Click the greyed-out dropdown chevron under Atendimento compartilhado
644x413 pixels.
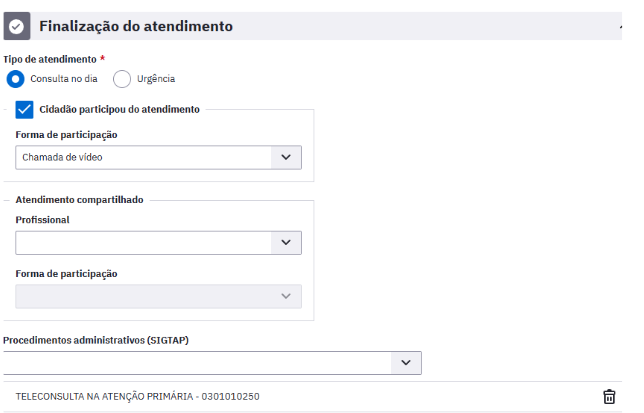coord(286,296)
